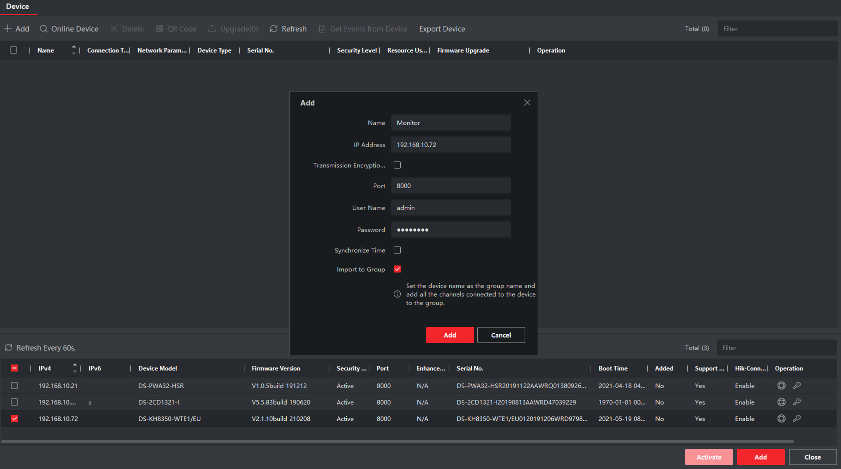Click the plus Add device icon
841x469 pixels.
(x=9, y=29)
